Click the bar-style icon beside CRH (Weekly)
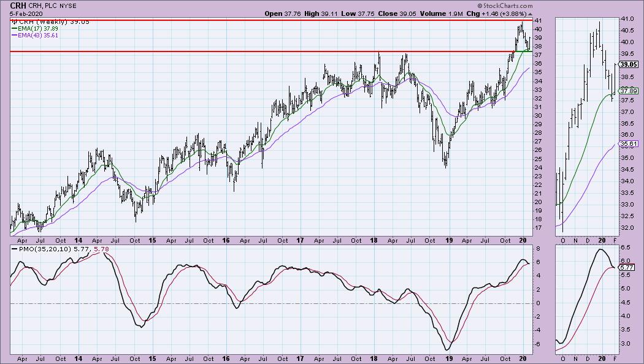The width and height of the screenshot is (644, 364). pyautogui.click(x=14, y=21)
